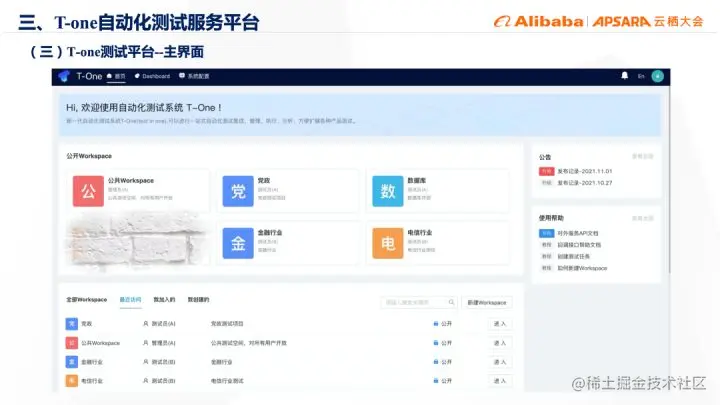Click the magnifier icon in the search box

tap(451, 302)
